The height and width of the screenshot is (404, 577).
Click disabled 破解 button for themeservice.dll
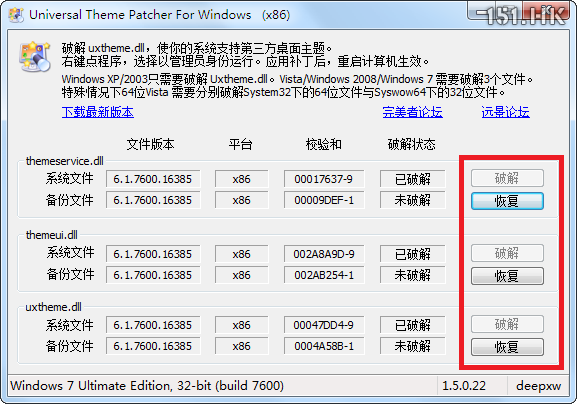coord(507,178)
